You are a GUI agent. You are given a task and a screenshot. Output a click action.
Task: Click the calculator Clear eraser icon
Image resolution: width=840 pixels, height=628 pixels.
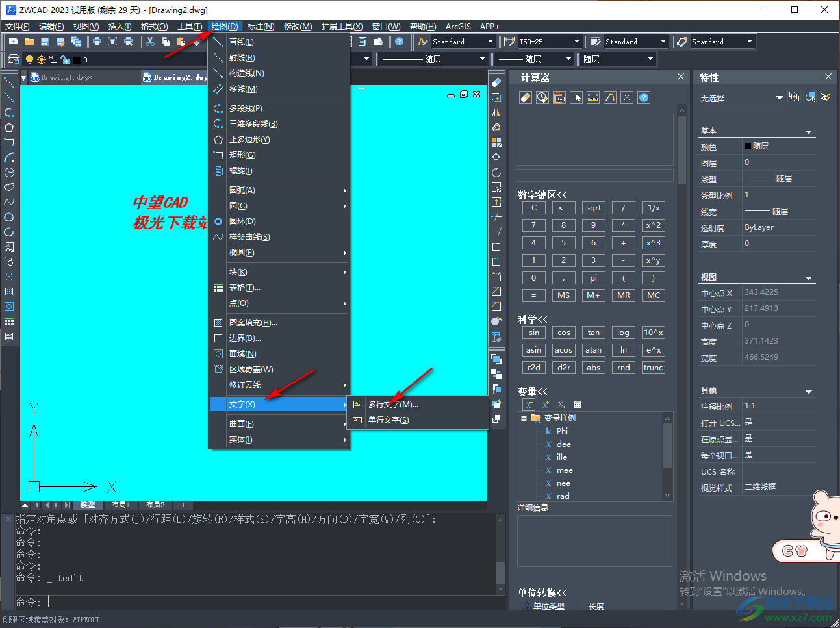point(526,97)
